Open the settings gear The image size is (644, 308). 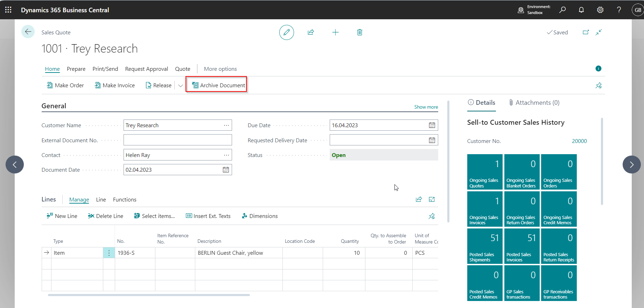pyautogui.click(x=600, y=10)
